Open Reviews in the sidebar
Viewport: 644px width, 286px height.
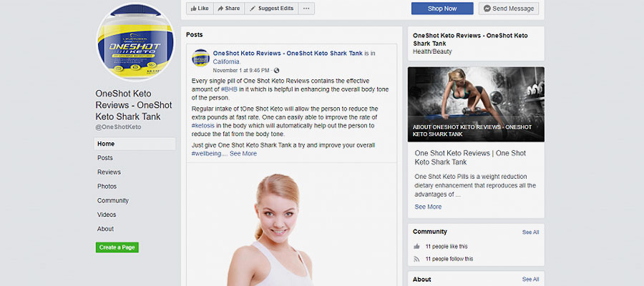(x=109, y=172)
